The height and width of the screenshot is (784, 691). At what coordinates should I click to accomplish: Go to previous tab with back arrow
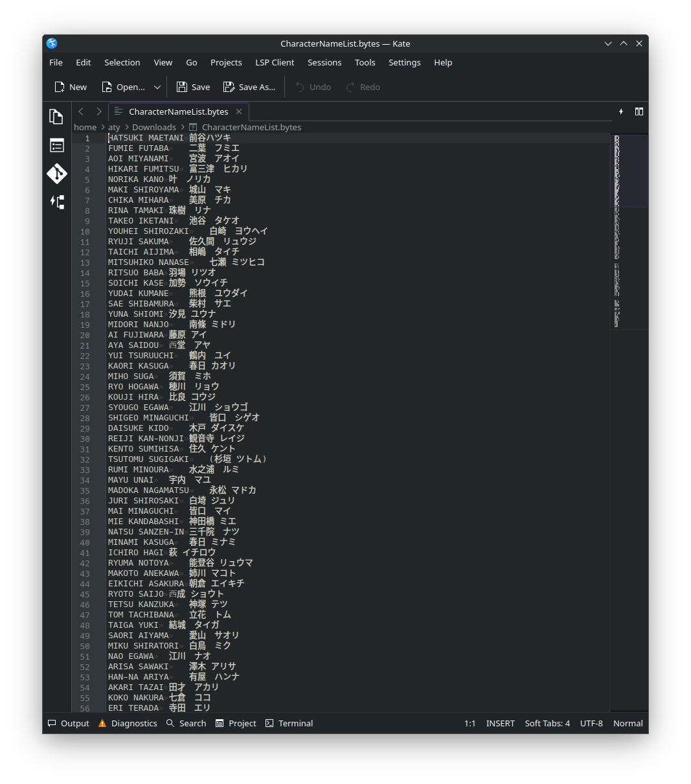coord(81,111)
